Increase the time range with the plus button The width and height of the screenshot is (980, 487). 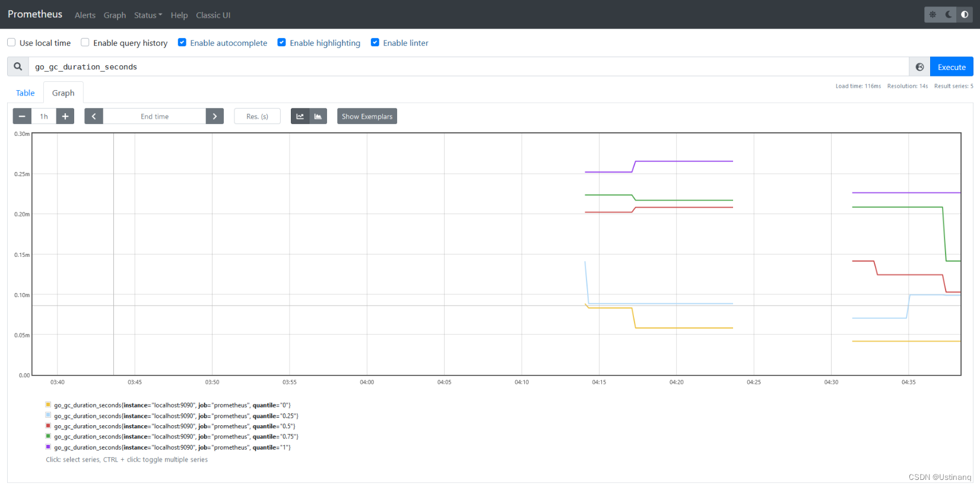(x=65, y=116)
